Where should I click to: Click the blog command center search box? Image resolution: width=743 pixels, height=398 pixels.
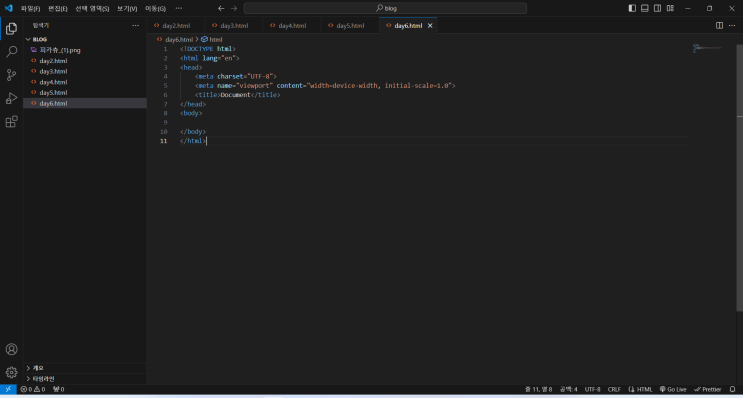[385, 8]
